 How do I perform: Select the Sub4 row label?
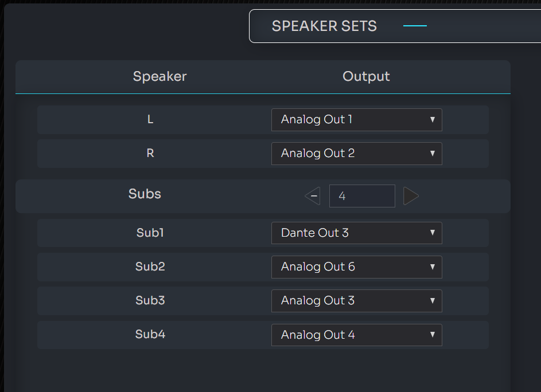(150, 335)
